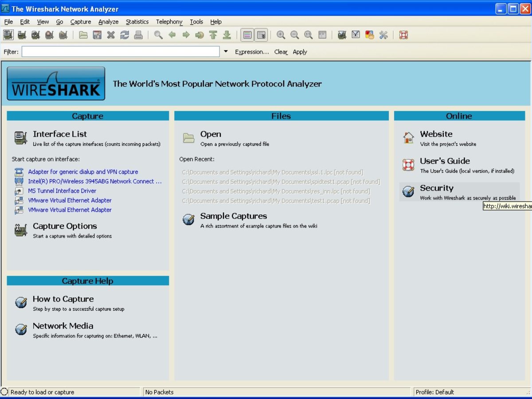This screenshot has height=399, width=532.
Task: Toggle packet list colorizing toolbar button
Action: pos(247,35)
